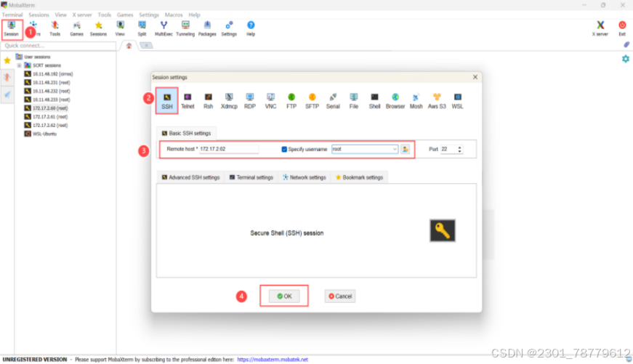Select WSL session type
Image resolution: width=633 pixels, height=364 pixels.
click(x=457, y=101)
